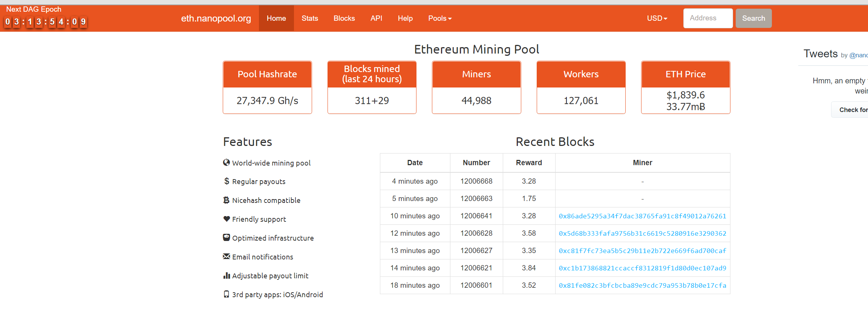The height and width of the screenshot is (313, 868).
Task: Go to the Stats page
Action: 310,18
